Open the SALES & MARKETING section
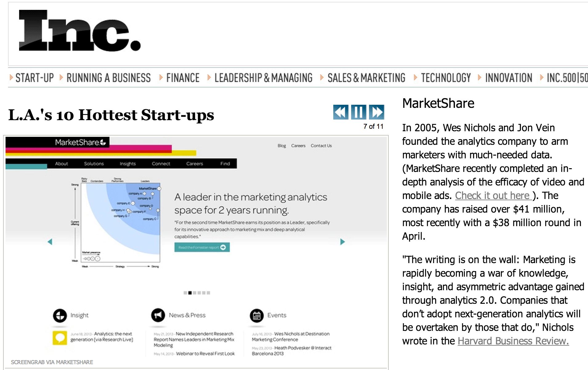The height and width of the screenshot is (370, 588). (366, 78)
